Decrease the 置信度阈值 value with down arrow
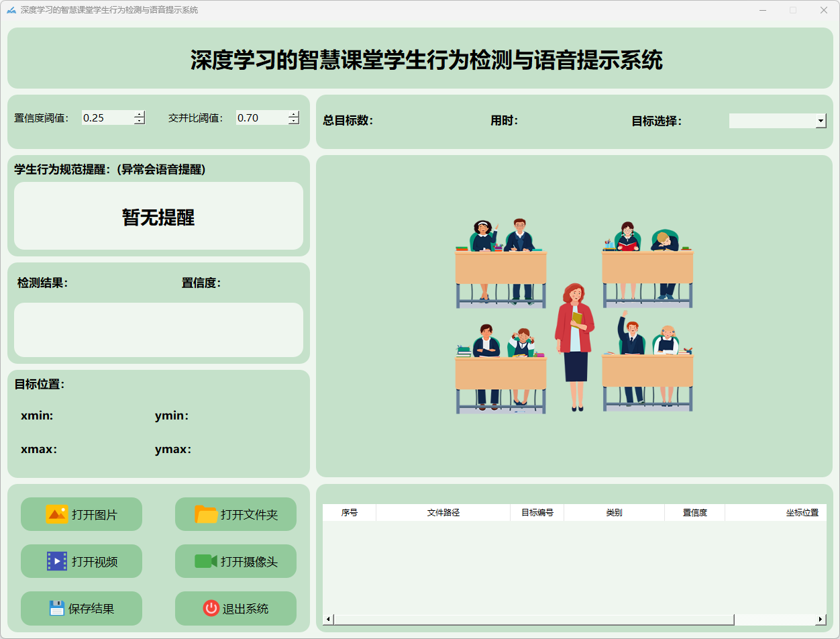 click(139, 121)
